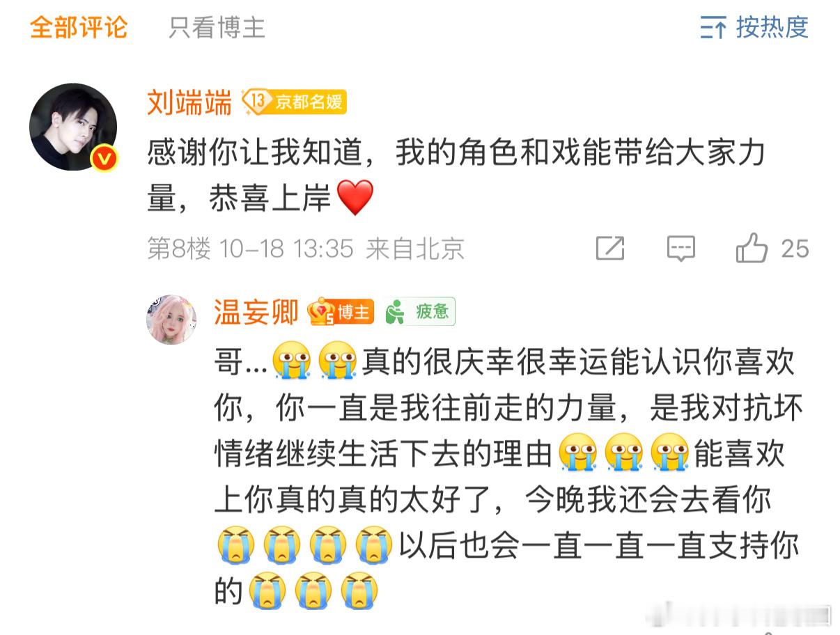Open 温妄卿 avatar thumbnail
840x635 pixels.
(171, 319)
